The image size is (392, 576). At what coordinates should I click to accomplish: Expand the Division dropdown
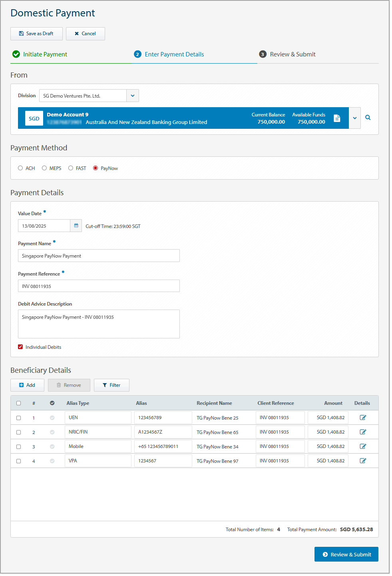pos(132,96)
